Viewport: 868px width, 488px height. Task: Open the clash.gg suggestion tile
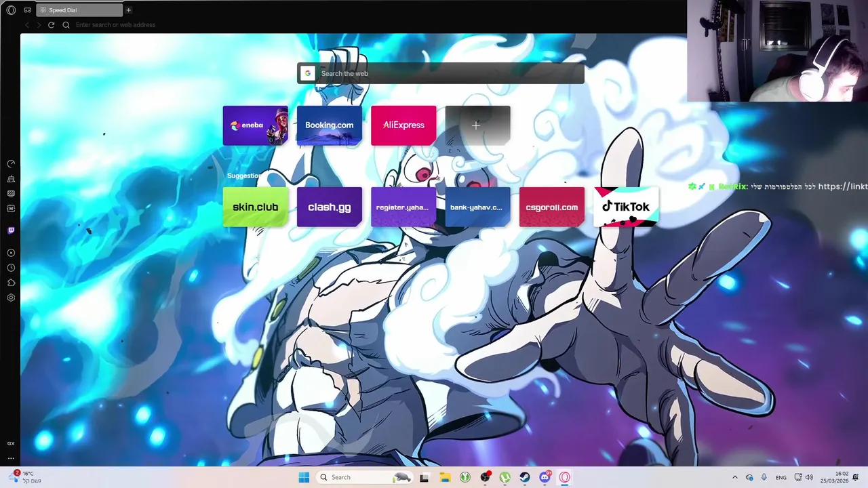330,207
